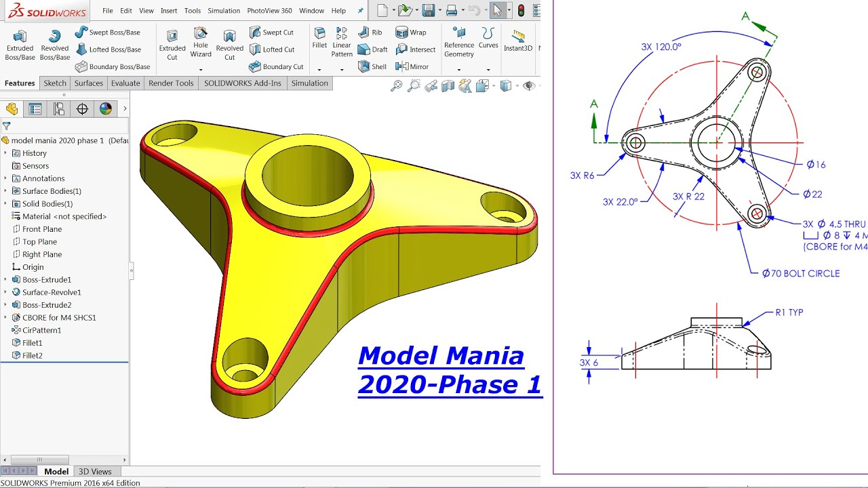Open dropdown arrow below Hole Wizard
The height and width of the screenshot is (488, 868).
[x=201, y=69]
